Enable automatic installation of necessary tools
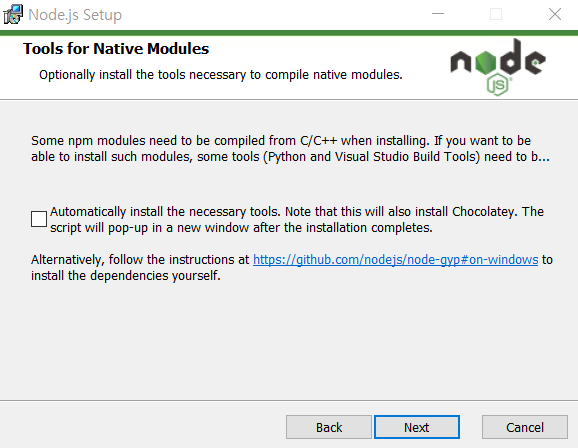Screen dimensions: 578x448 pos(39,219)
